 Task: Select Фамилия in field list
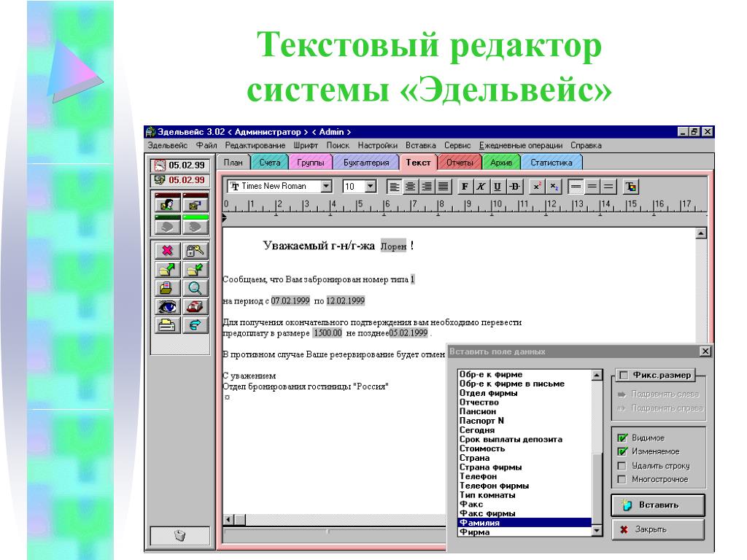[x=525, y=523]
